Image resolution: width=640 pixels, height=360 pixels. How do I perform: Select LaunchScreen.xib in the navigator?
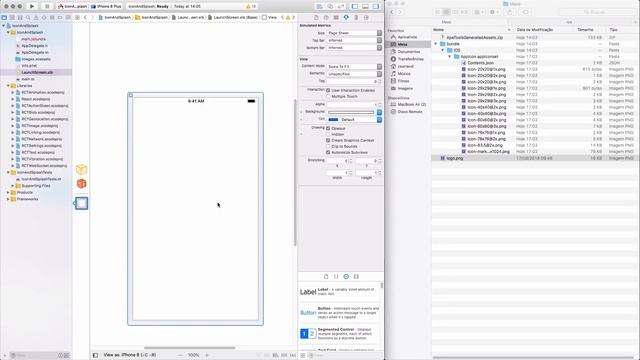pyautogui.click(x=36, y=72)
